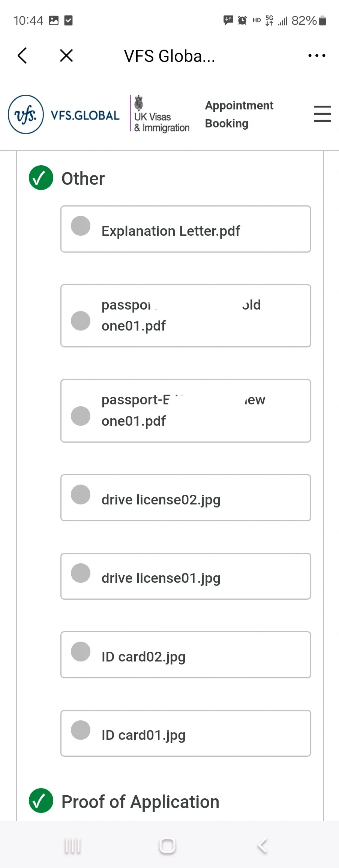Open the drive license01.jpg file entry
Viewport: 339px width, 868px height.
coord(186,576)
